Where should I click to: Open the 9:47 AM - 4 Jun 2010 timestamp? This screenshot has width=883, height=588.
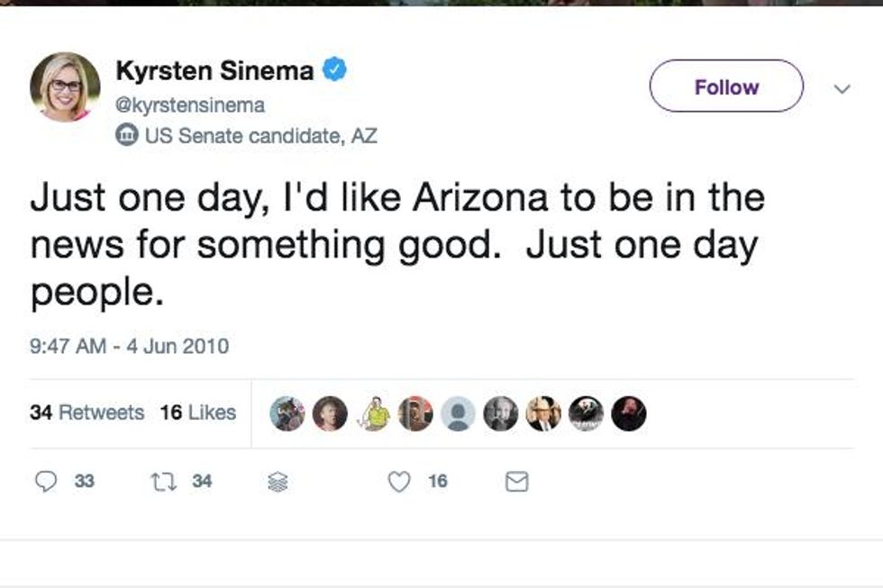(x=130, y=346)
